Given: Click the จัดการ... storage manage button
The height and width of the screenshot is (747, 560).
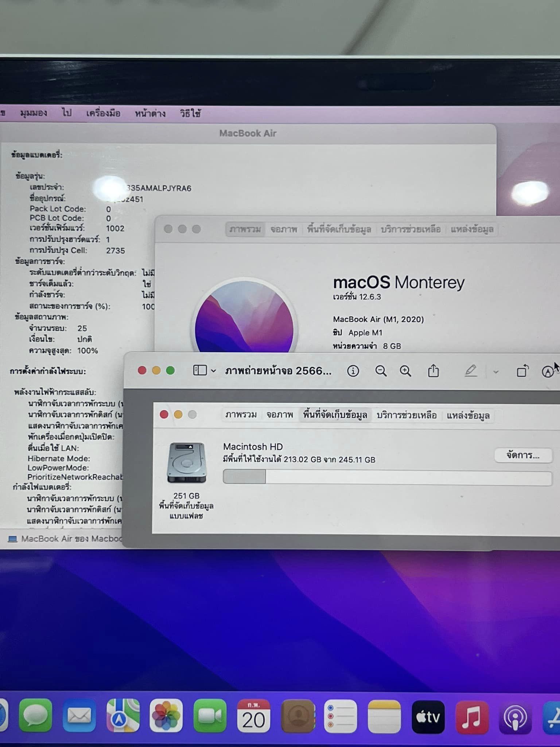Looking at the screenshot, I should (523, 455).
